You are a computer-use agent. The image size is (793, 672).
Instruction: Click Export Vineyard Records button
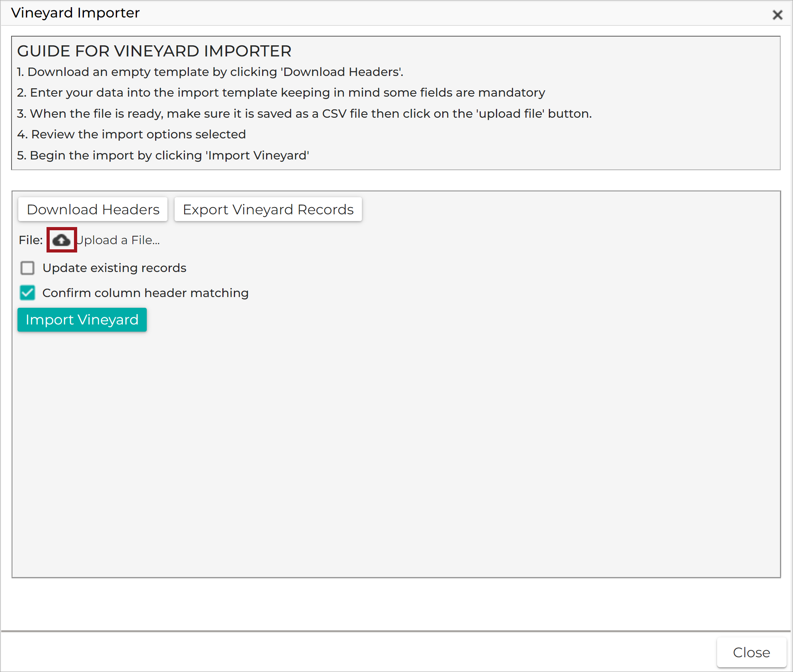[x=268, y=210]
